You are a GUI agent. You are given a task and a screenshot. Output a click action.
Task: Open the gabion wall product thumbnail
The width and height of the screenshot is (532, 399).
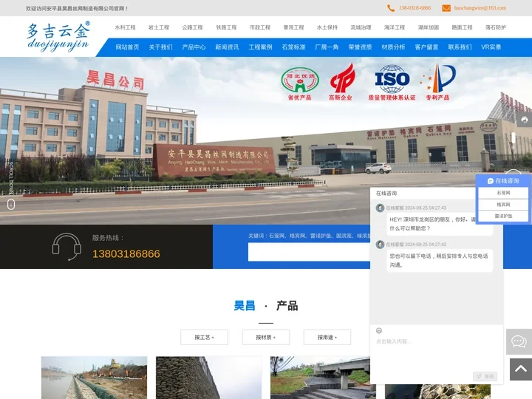pos(208,378)
